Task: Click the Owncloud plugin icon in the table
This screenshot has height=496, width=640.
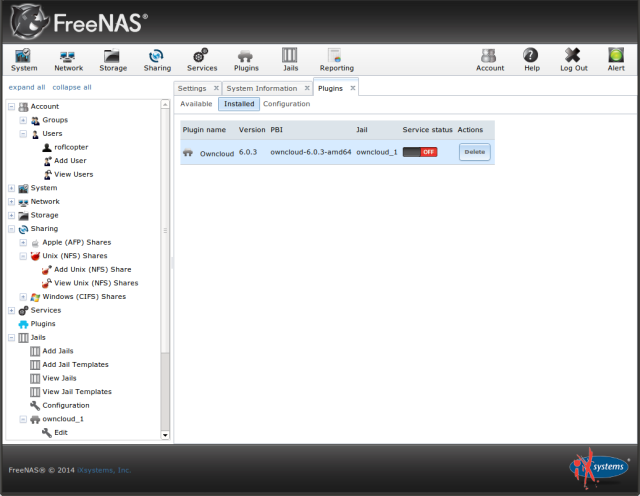Action: pos(188,153)
